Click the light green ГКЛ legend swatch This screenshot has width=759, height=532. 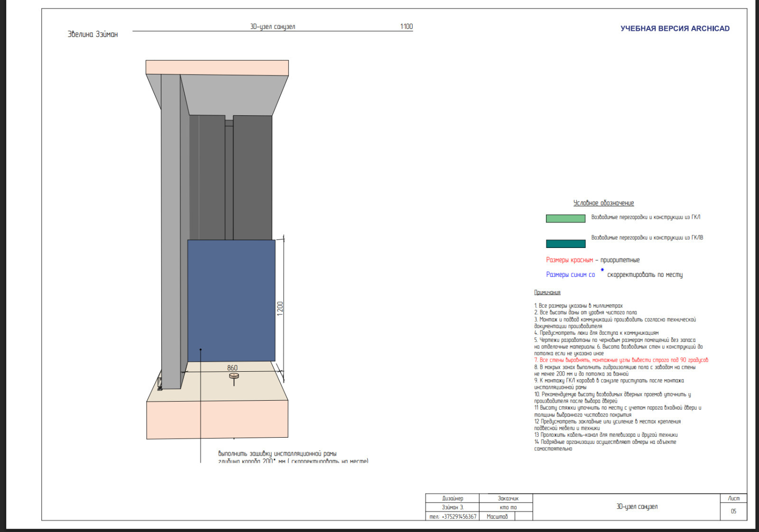(x=565, y=219)
